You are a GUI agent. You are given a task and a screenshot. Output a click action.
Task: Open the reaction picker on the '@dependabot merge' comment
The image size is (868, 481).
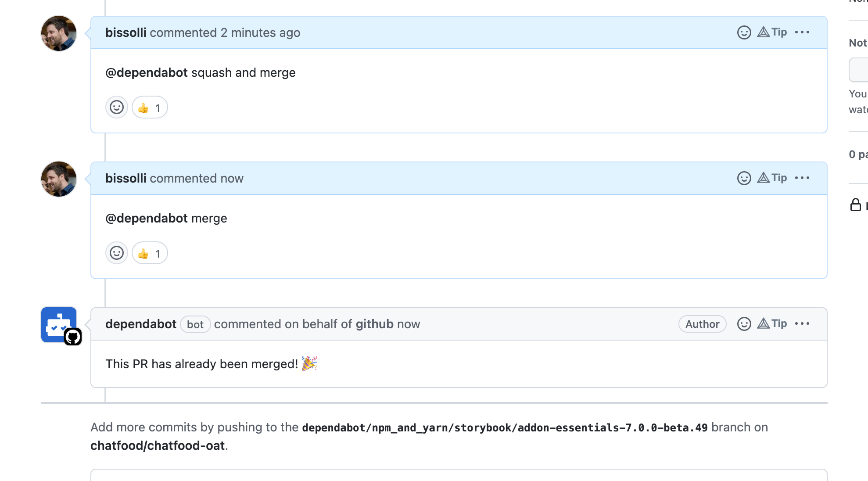(116, 253)
